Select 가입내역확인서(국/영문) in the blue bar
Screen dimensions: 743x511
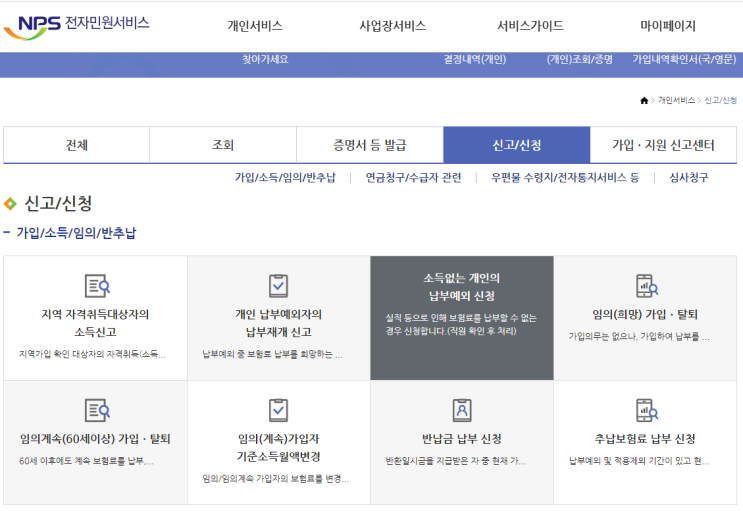click(684, 59)
